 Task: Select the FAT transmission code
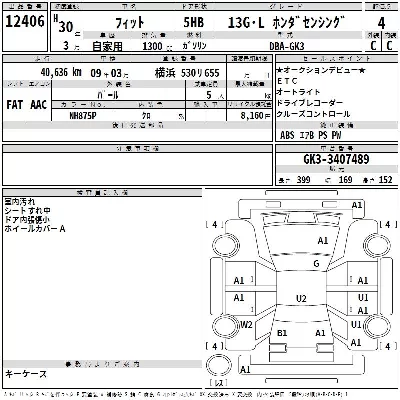(x=14, y=105)
